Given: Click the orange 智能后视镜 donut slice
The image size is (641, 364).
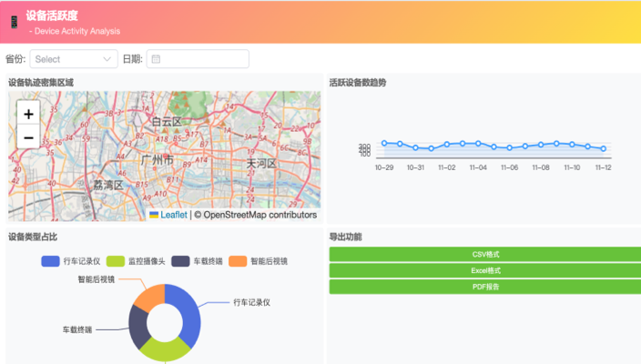Looking at the screenshot, I should tap(152, 297).
